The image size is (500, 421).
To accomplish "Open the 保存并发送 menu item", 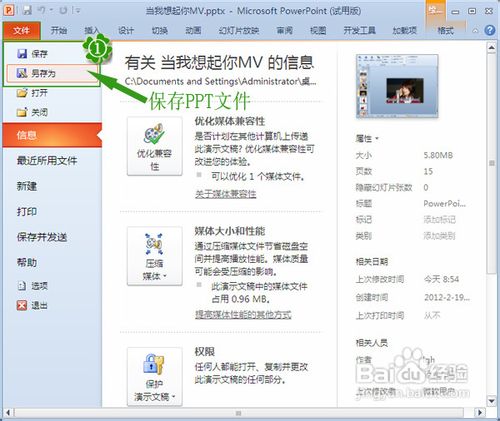I will 42,237.
